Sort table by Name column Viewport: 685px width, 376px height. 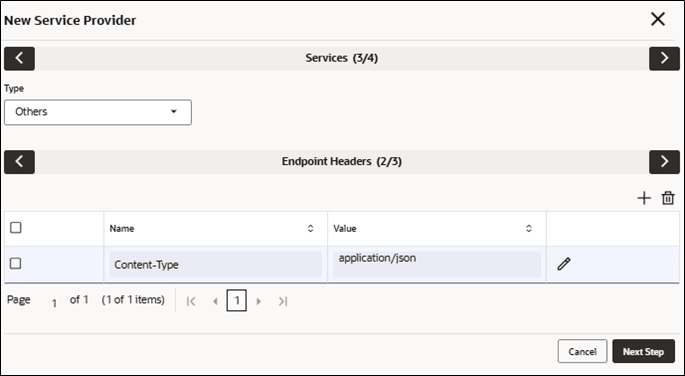[x=311, y=228]
